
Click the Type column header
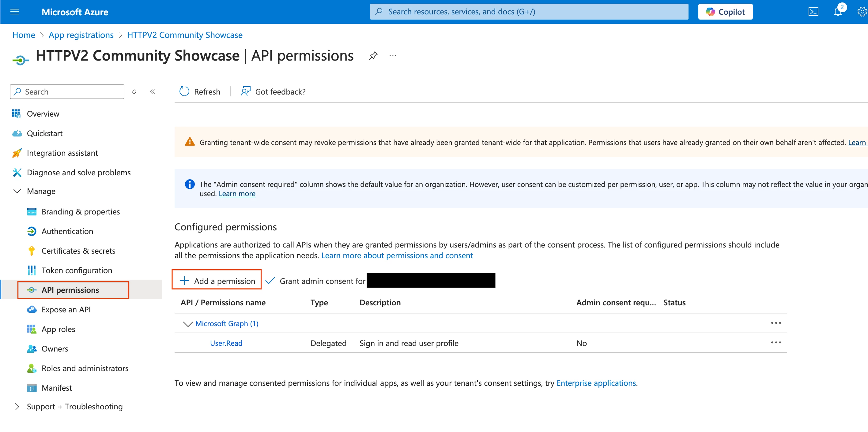(319, 302)
